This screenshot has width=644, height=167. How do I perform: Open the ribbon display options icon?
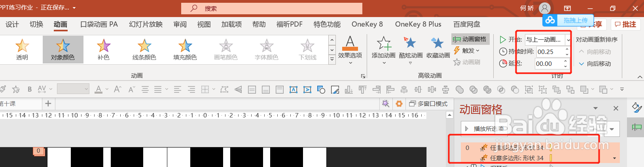coord(567,8)
